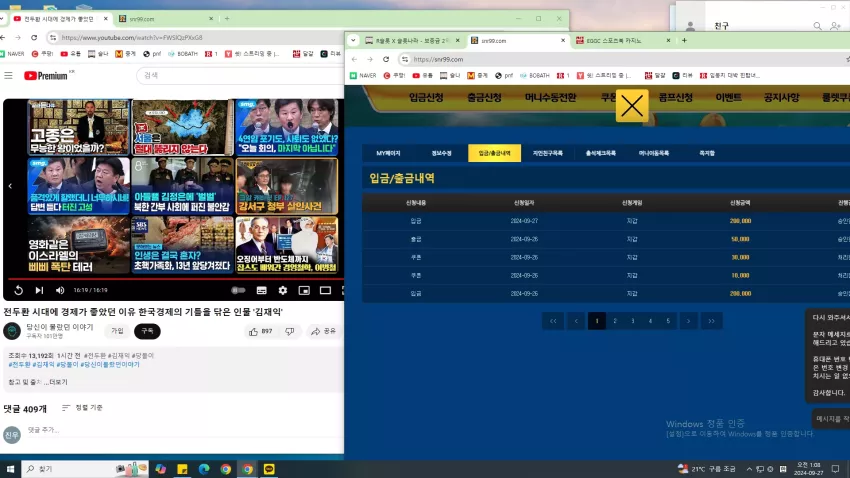Dislike the video with thumbs-down

289,331
